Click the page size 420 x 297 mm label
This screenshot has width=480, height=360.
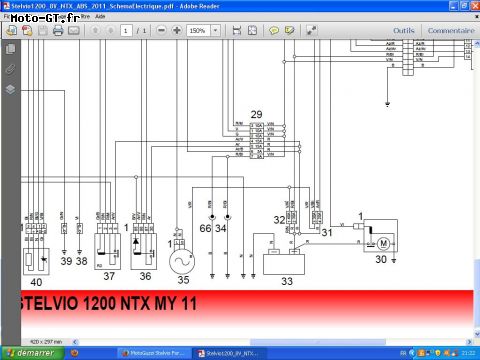[x=46, y=342]
